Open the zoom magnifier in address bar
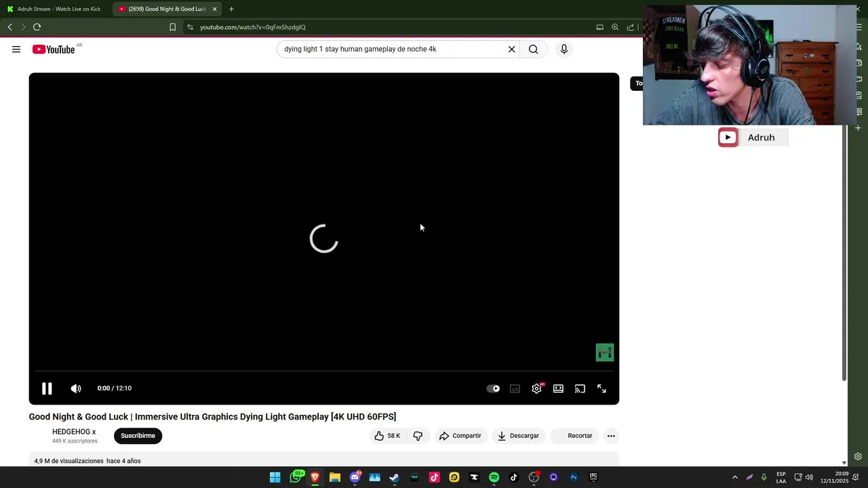Viewport: 868px width, 488px height. tap(615, 27)
